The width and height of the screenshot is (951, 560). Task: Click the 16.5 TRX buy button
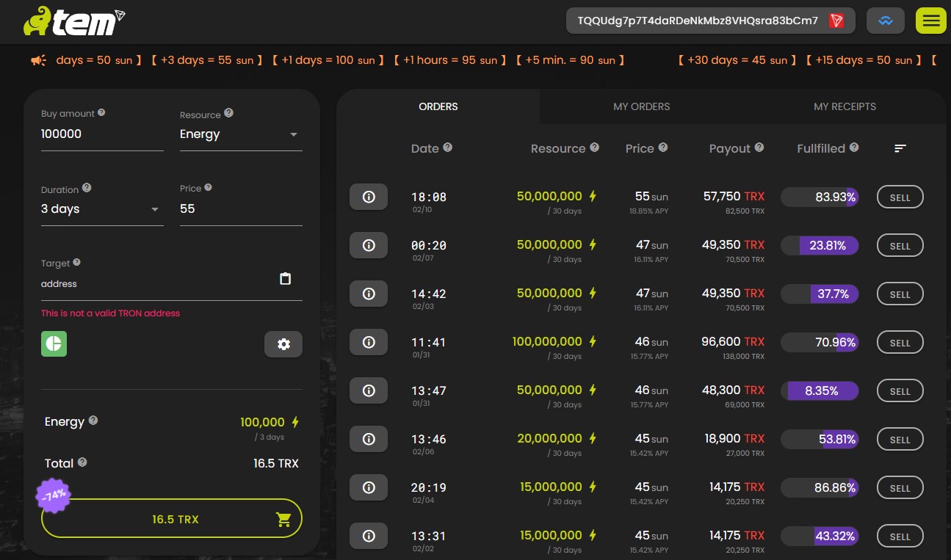172,519
